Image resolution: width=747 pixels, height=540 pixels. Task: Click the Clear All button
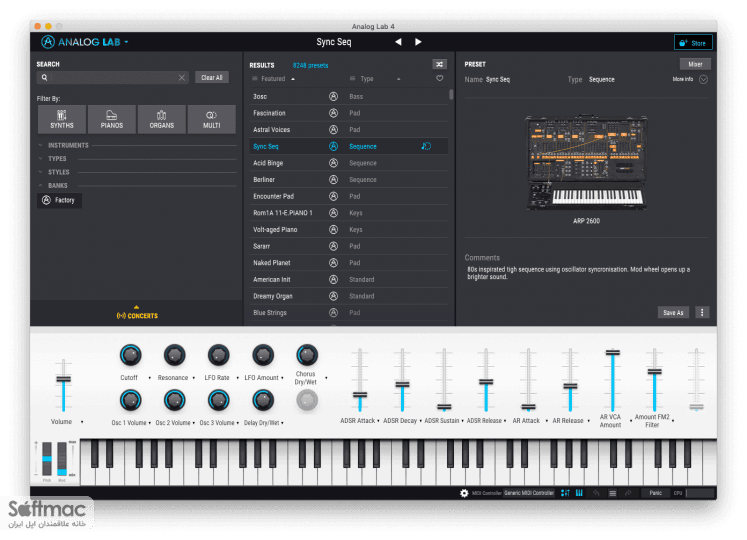(x=212, y=78)
